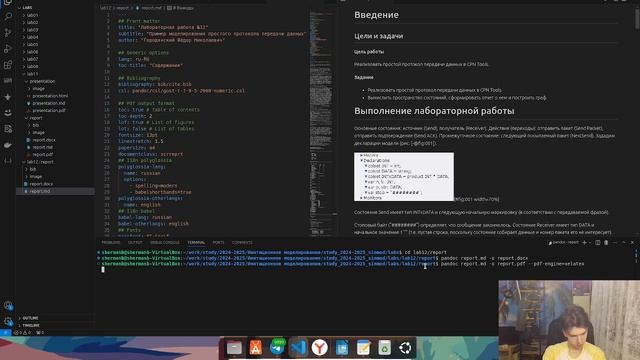The image size is (640, 360).
Task: Open the text editor notes app in dock
Action: click(x=363, y=348)
